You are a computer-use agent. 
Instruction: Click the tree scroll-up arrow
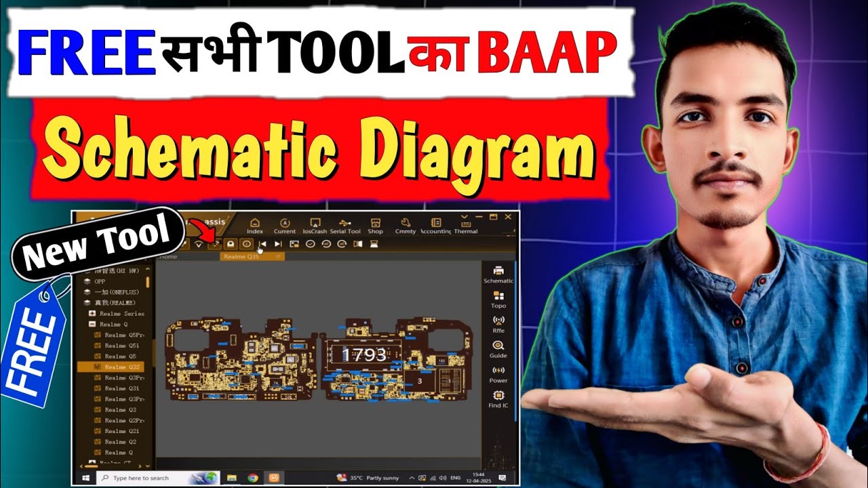pos(148,269)
